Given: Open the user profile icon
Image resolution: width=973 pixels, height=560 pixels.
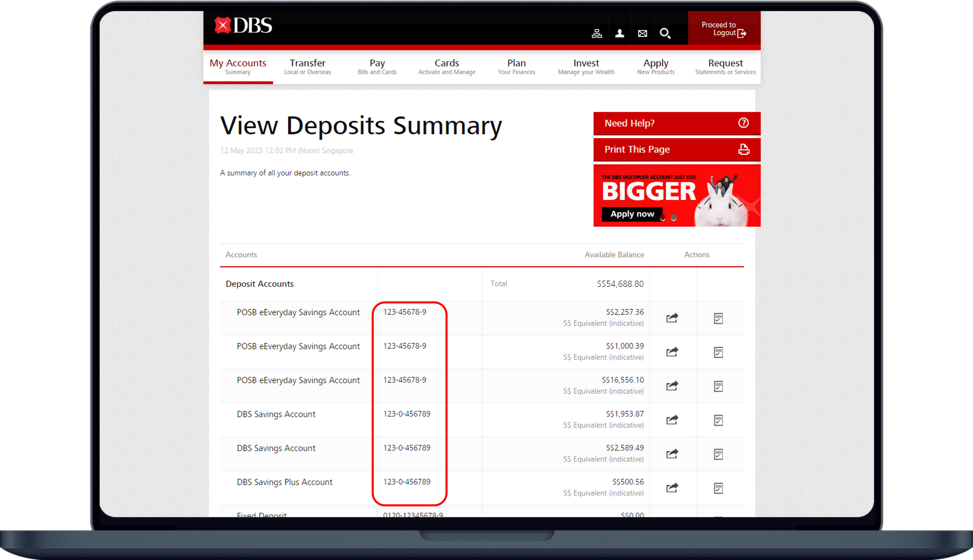Looking at the screenshot, I should 619,33.
